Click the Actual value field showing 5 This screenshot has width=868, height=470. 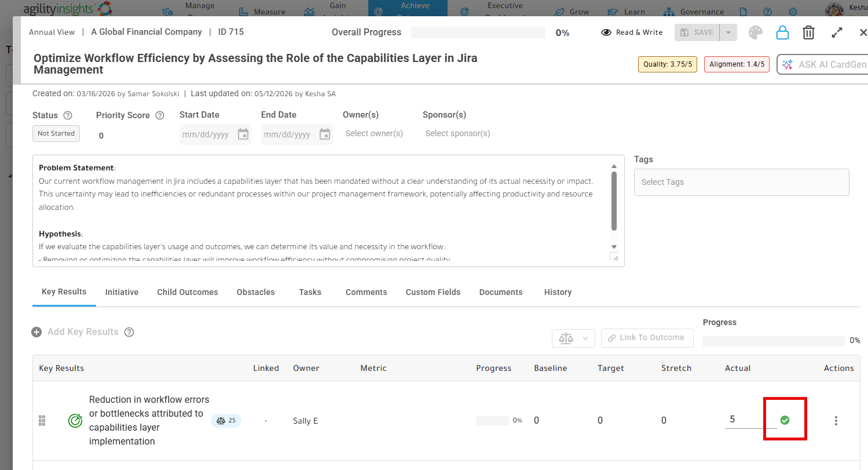click(x=750, y=420)
